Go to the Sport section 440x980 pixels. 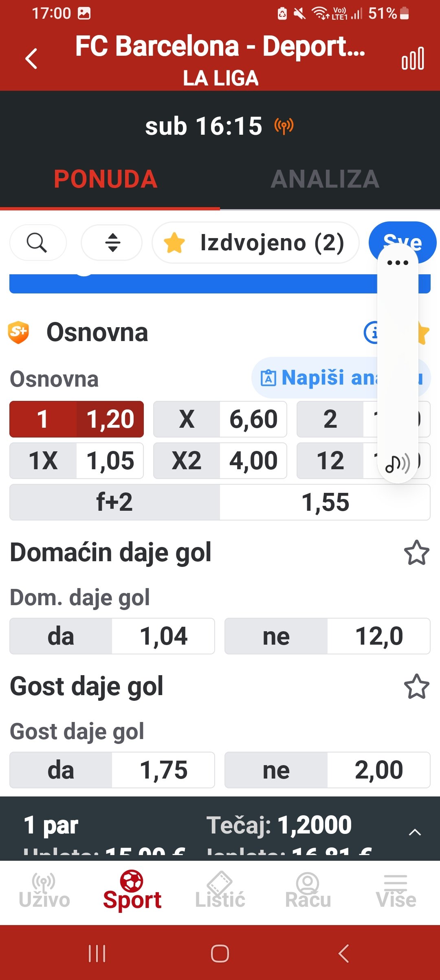132,891
